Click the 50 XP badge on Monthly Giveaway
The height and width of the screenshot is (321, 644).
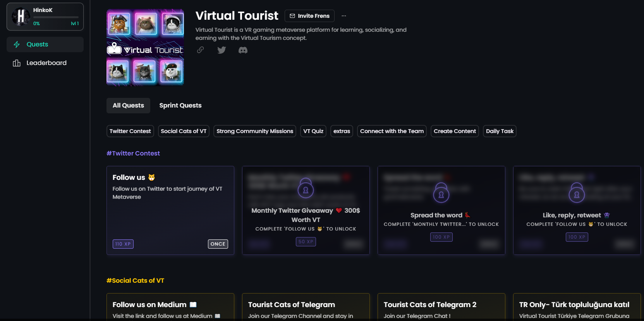pyautogui.click(x=306, y=242)
